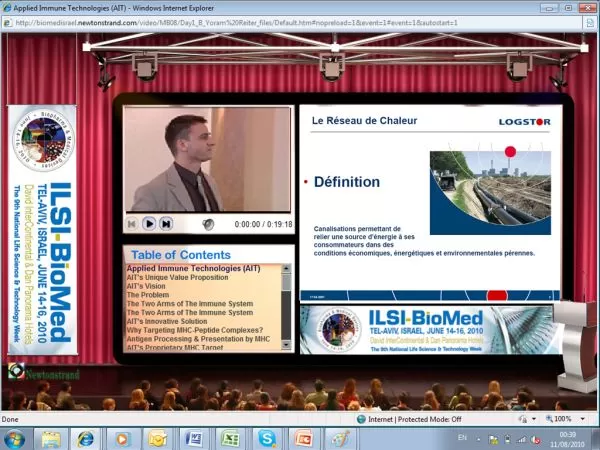Viewport: 600px width, 450px height.
Task: Click the video thumbnail of the speaker
Action: [208, 159]
